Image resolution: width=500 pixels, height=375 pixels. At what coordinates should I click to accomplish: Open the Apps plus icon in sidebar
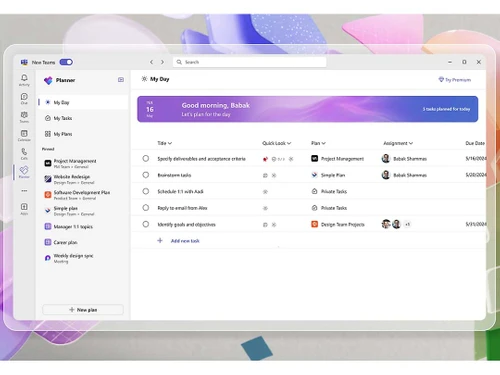(x=24, y=207)
